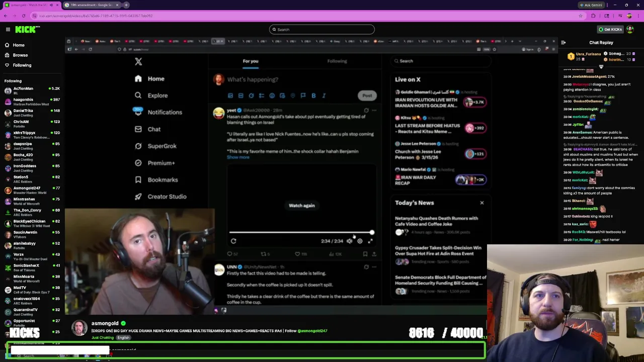Open BlackEyedChicken channel in Following list

coord(31,223)
